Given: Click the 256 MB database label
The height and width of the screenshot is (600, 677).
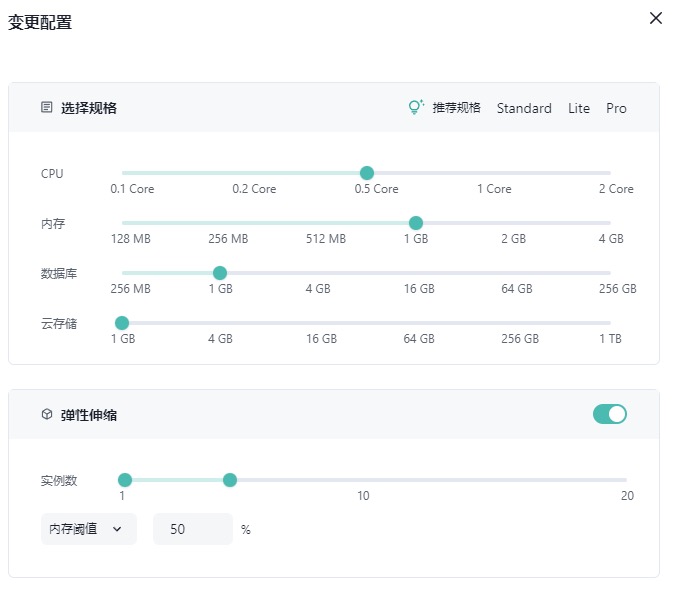Looking at the screenshot, I should (x=131, y=289).
